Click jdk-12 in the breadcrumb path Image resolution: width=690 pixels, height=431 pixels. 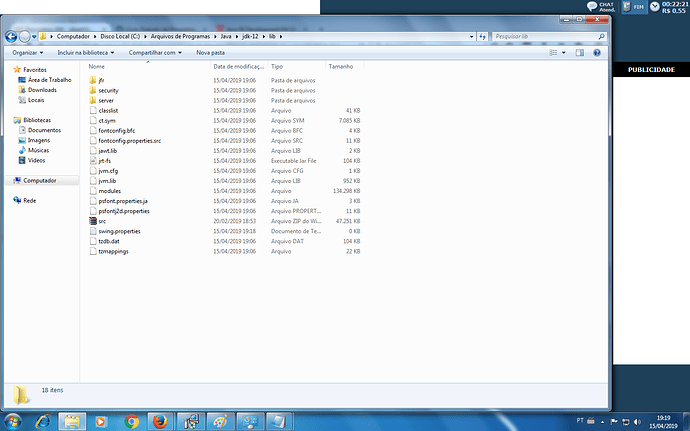(x=250, y=37)
